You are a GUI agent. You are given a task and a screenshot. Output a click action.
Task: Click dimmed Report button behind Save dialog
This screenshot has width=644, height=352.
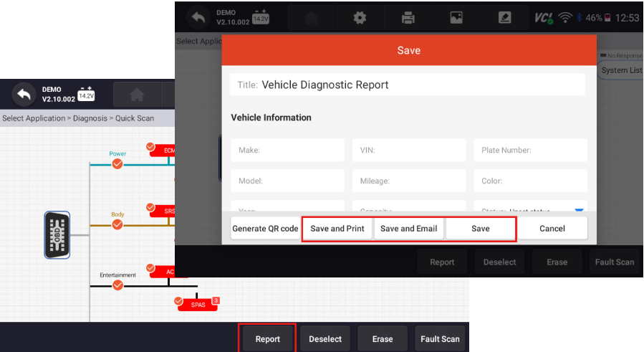coord(442,262)
